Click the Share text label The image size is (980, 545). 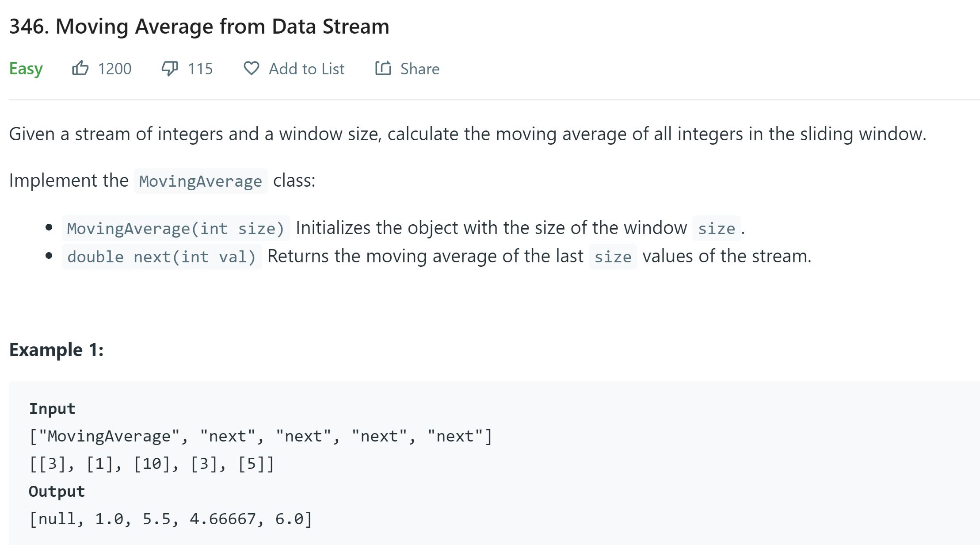click(419, 69)
